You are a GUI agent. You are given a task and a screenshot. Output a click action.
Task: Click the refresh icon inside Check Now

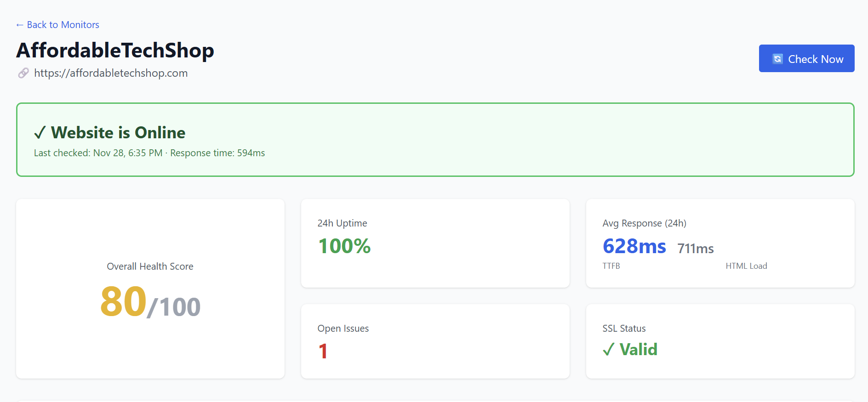(x=777, y=59)
